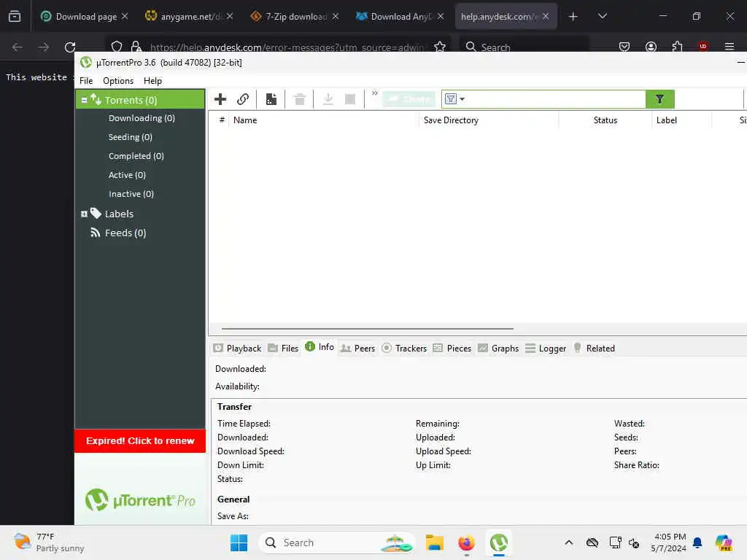Open weather widget 77°F Partly sunny
The height and width of the screenshot is (560, 747).
point(49,542)
